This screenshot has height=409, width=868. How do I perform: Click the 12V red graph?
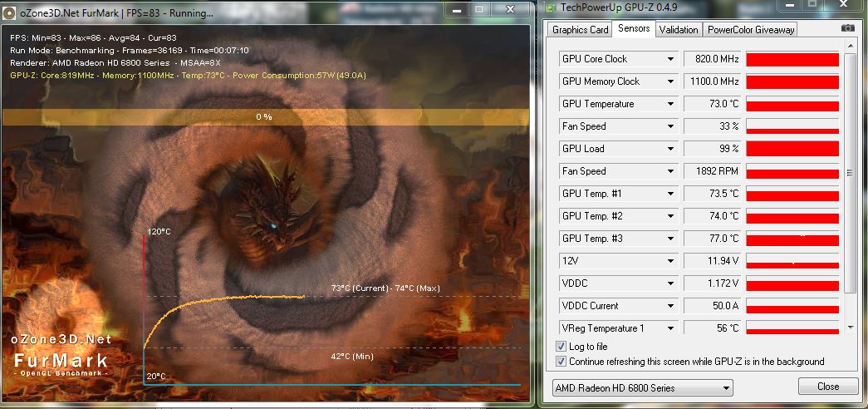tap(792, 261)
